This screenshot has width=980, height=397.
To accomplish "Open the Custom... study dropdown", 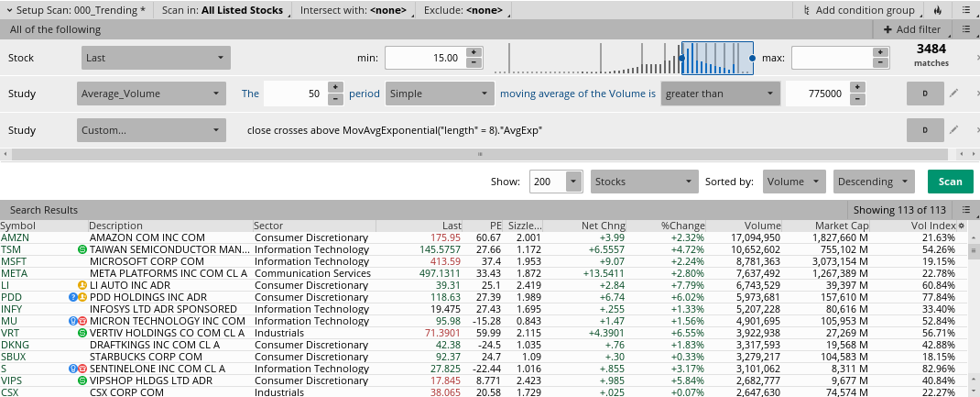I will (x=150, y=130).
